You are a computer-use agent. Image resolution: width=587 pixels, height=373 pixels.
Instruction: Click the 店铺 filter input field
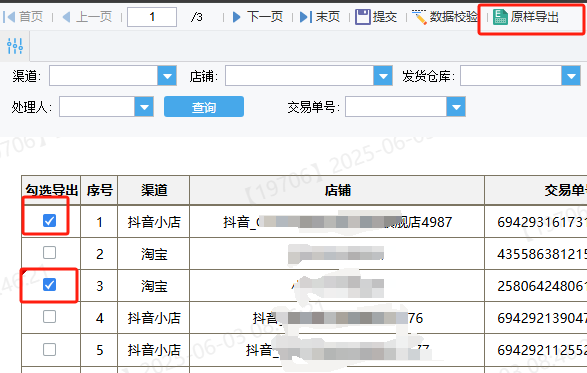point(299,76)
